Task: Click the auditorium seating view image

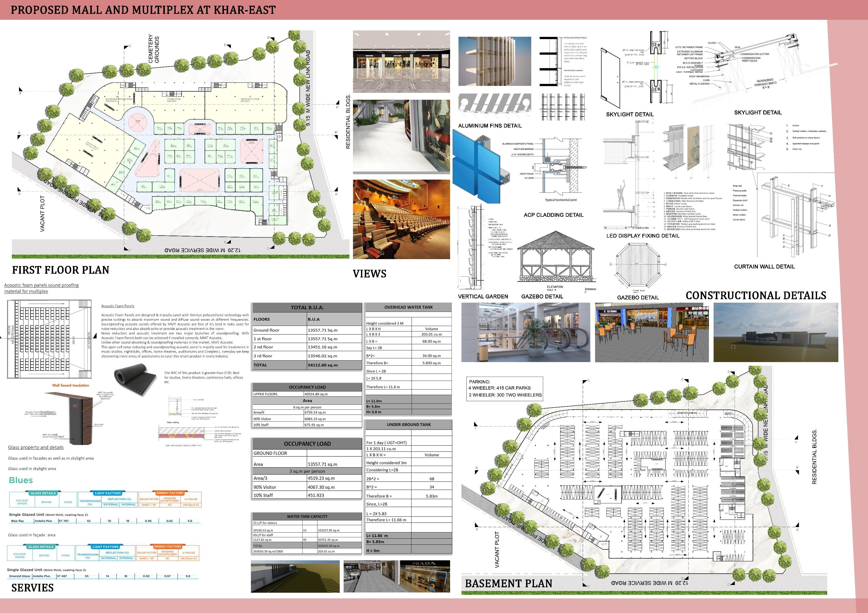Action: click(401, 219)
